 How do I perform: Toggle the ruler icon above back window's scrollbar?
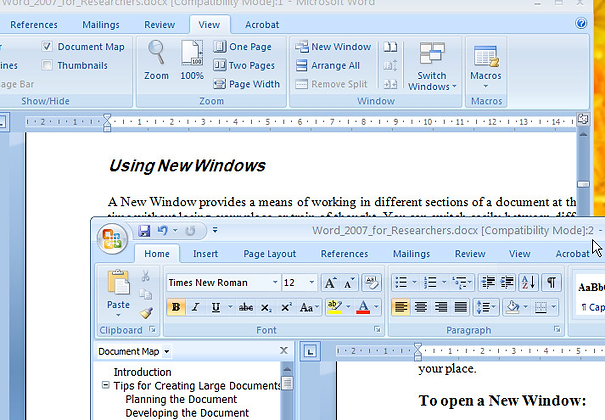(x=583, y=119)
